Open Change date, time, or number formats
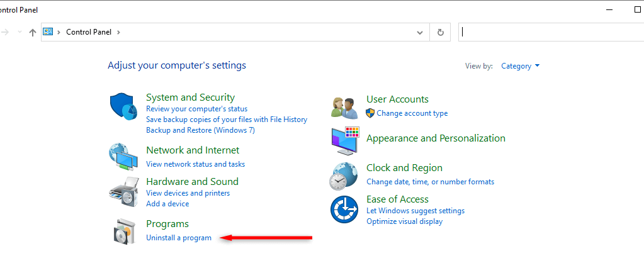The height and width of the screenshot is (273, 644). tap(430, 182)
